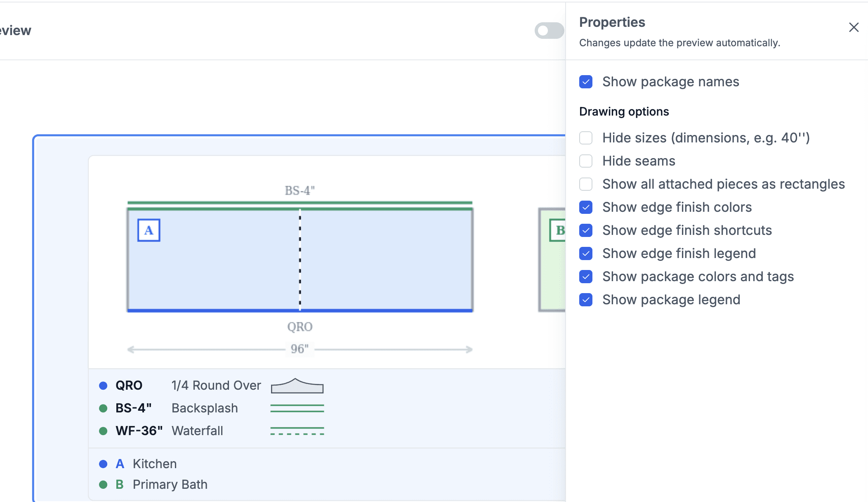Viewport: 868px width, 502px height.
Task: Select the 1/4 Round Over profile icon
Action: pos(297,386)
